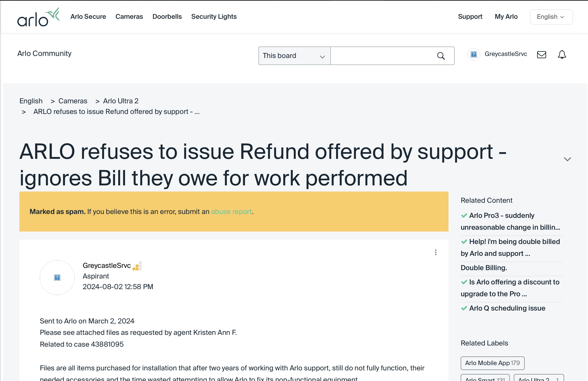
Task: Click the abuse report link
Action: (x=231, y=212)
